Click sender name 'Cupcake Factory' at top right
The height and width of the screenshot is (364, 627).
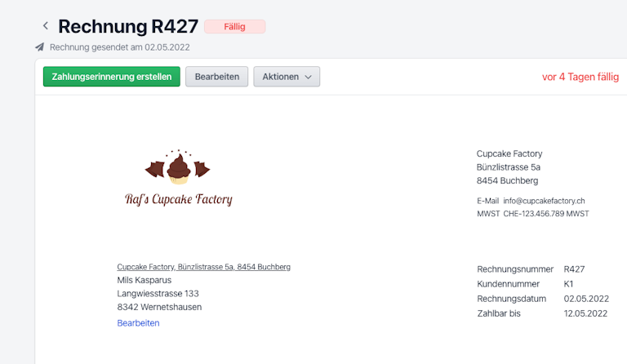[509, 153]
